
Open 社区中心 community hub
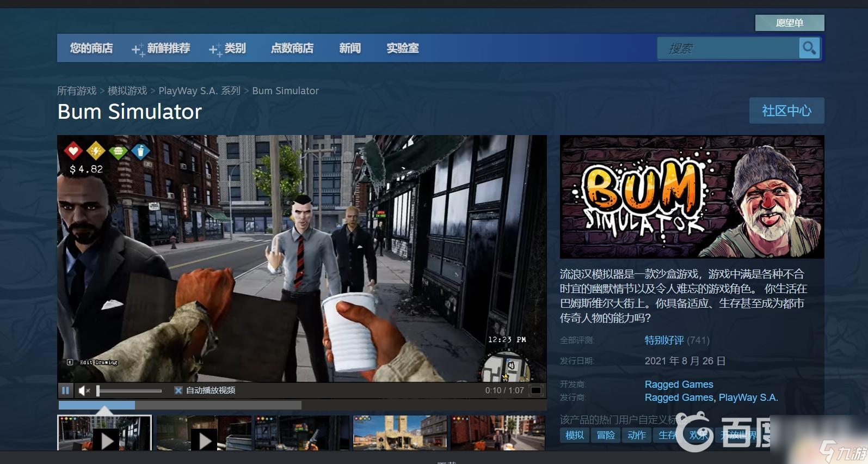[787, 111]
